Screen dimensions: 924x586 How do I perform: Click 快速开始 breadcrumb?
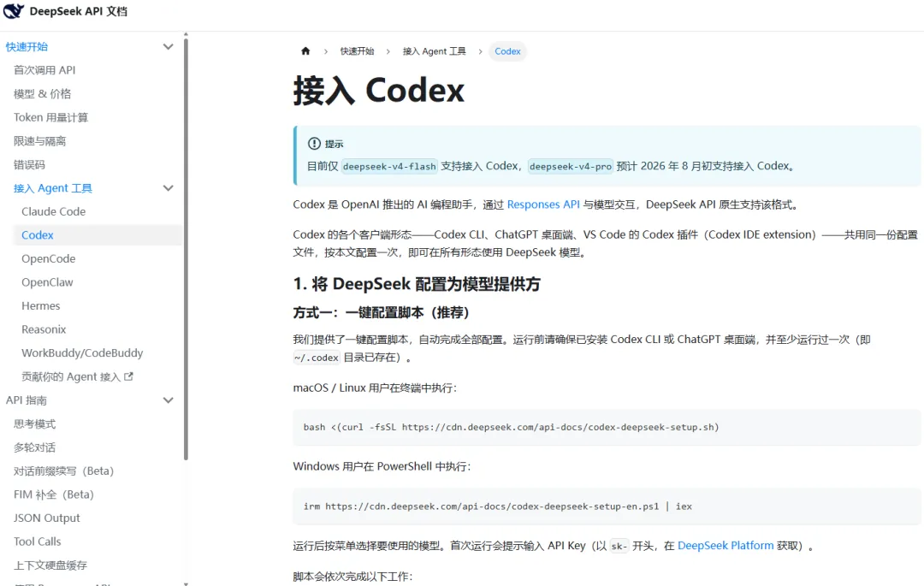click(357, 51)
